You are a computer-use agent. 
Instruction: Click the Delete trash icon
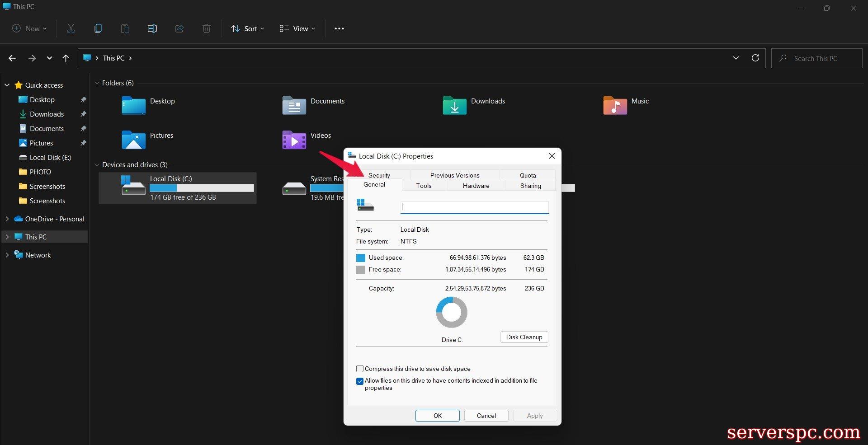pos(206,28)
